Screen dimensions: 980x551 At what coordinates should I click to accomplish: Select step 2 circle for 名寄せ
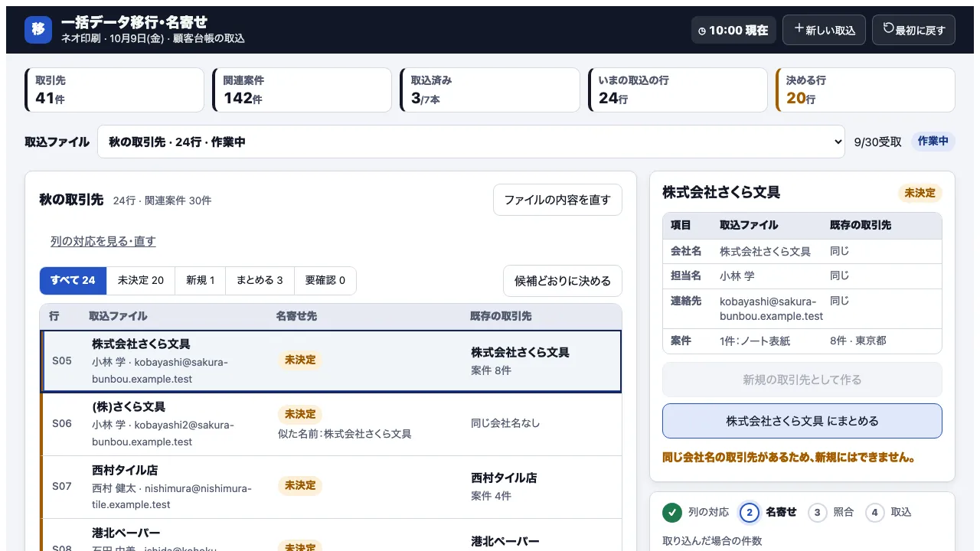tap(750, 512)
